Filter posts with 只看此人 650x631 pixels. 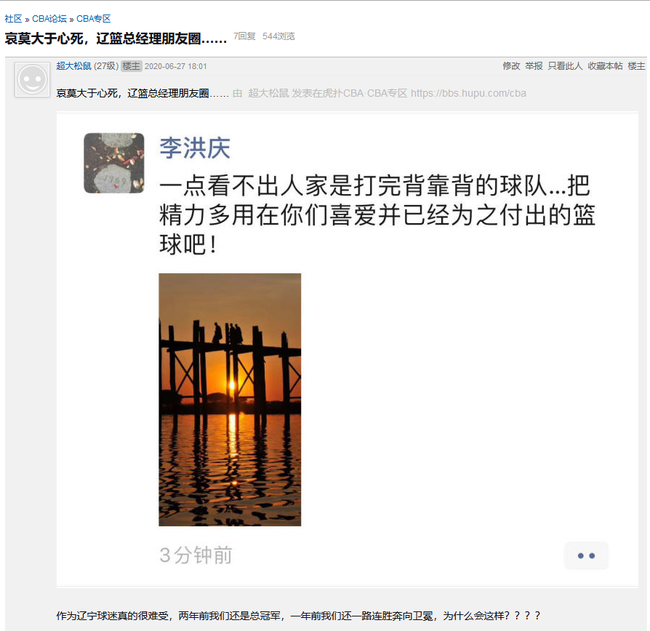tap(565, 66)
